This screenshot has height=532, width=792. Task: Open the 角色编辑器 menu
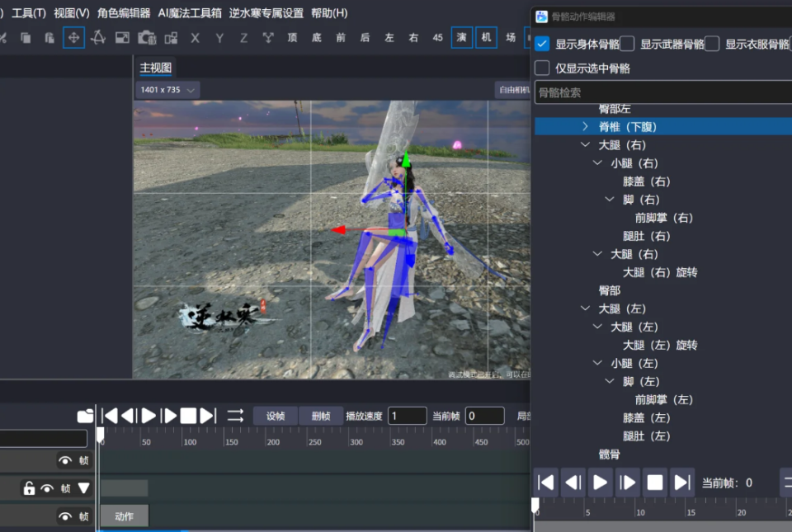coord(124,13)
